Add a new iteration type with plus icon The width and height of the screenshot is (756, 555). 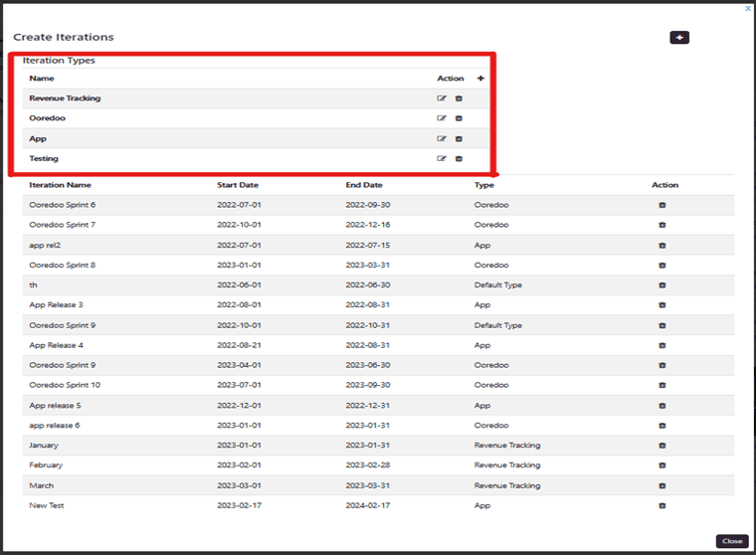point(480,79)
